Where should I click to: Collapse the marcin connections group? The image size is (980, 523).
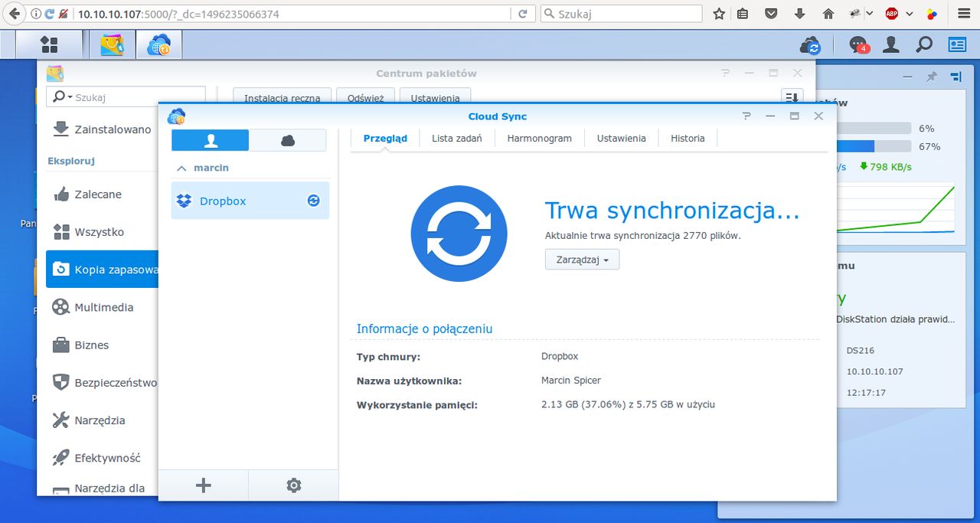click(181, 168)
